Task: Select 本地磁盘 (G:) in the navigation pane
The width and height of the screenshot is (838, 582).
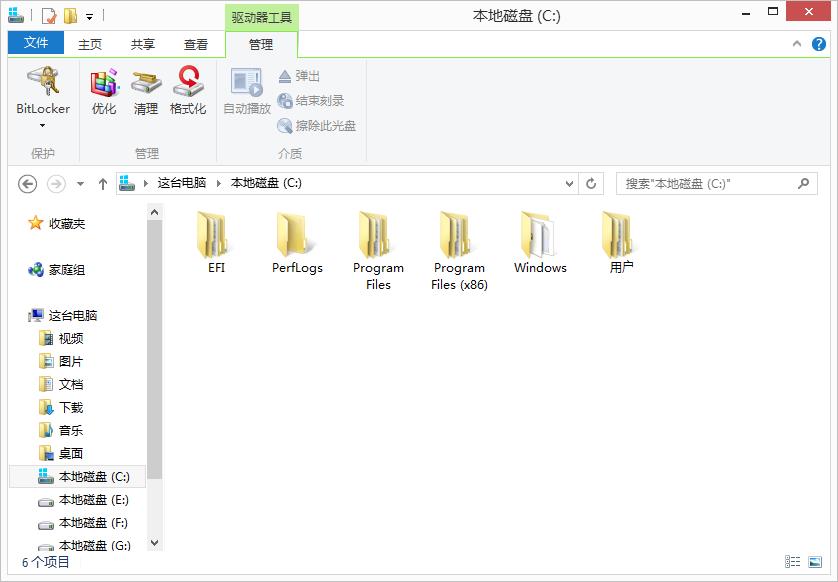Action: pyautogui.click(x=83, y=545)
